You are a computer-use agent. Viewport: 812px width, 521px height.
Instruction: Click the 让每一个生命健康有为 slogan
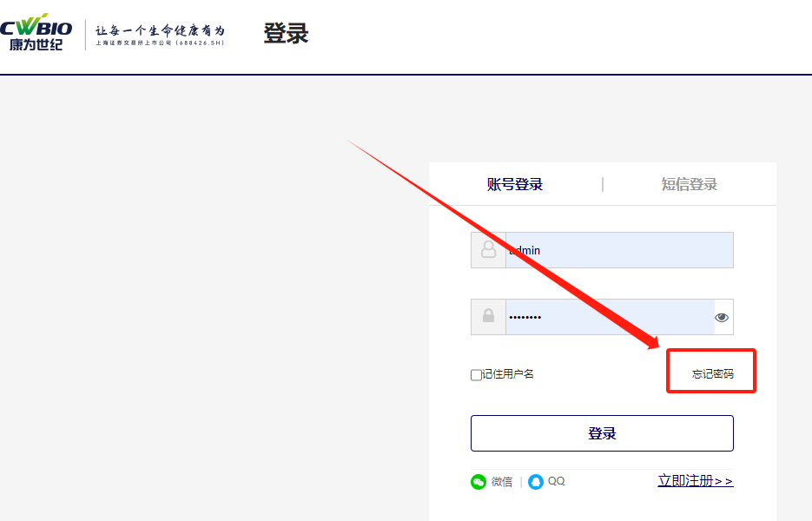coord(160,30)
